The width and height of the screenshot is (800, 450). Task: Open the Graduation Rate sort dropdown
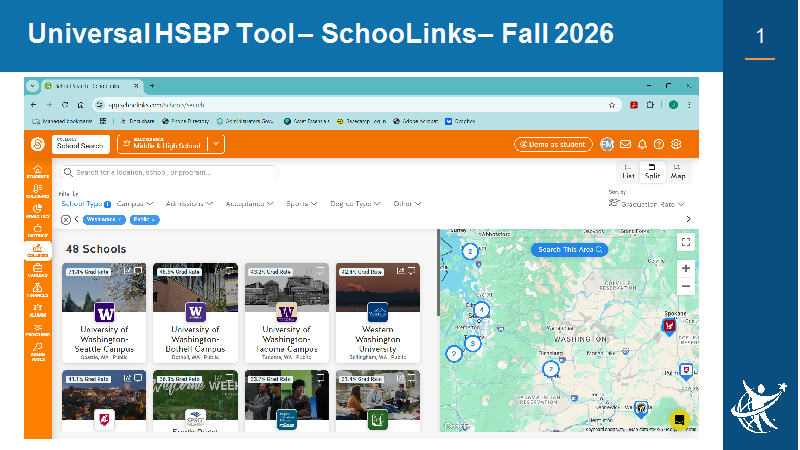click(x=647, y=204)
